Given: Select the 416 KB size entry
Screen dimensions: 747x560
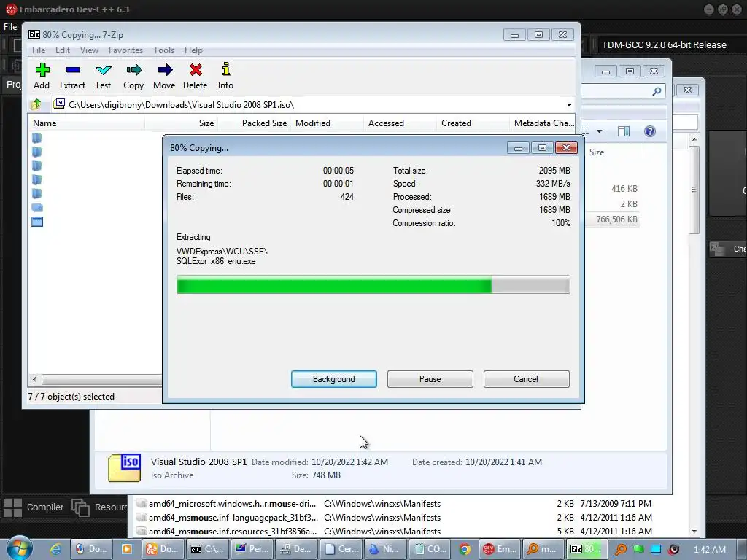Looking at the screenshot, I should click(x=624, y=189).
